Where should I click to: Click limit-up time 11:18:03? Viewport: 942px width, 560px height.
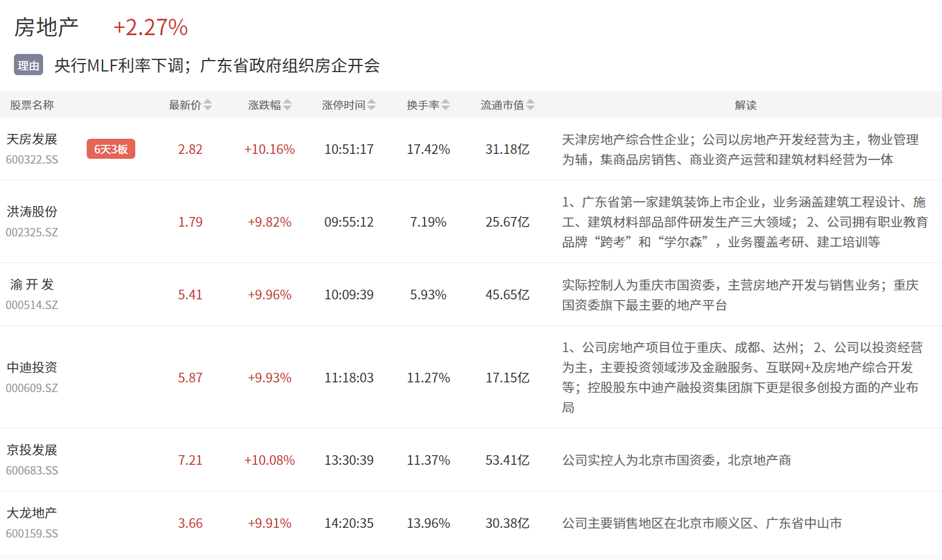[349, 378]
